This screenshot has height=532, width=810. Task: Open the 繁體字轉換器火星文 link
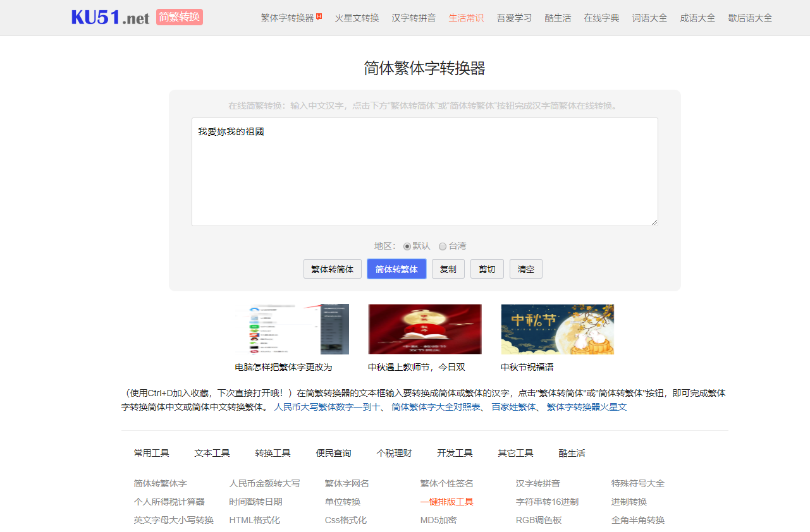coord(587,407)
